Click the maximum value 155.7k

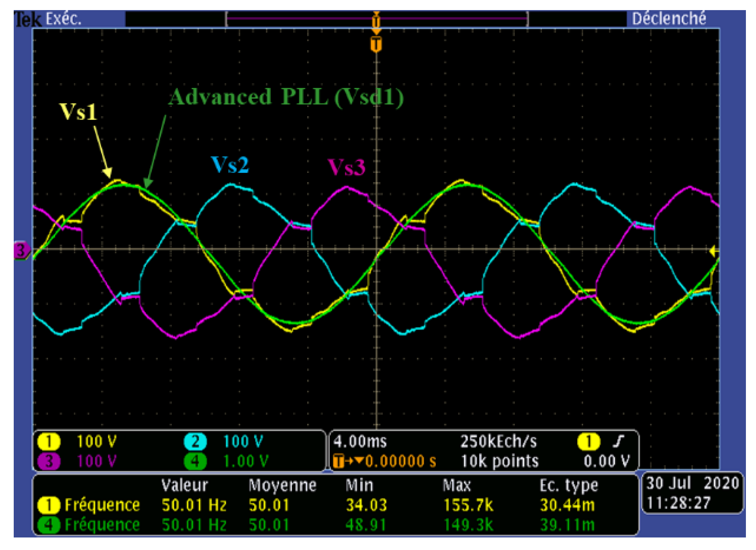click(468, 506)
